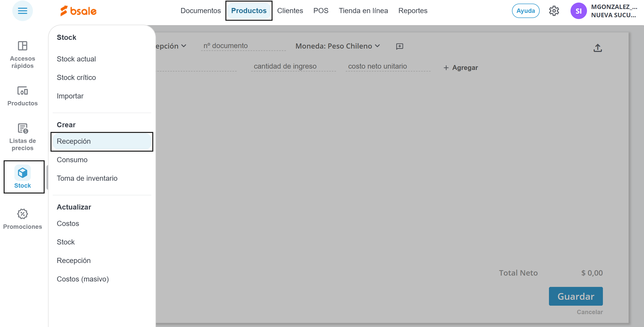Focus the nº documento input field

coord(243,46)
